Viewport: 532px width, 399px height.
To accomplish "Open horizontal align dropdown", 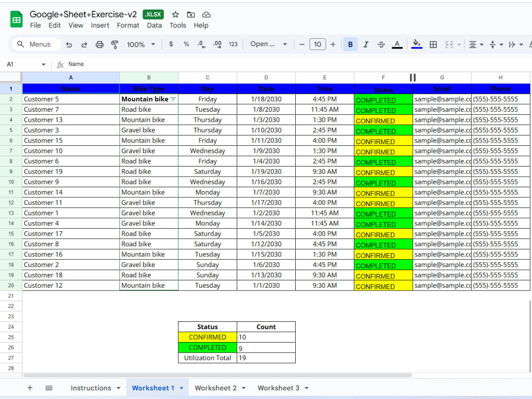I will (x=476, y=45).
